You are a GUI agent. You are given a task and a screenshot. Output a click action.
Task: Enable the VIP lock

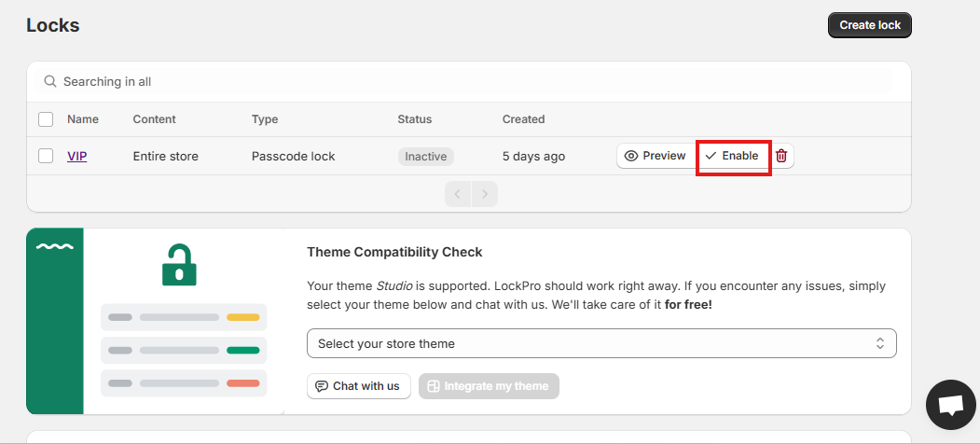click(x=732, y=156)
